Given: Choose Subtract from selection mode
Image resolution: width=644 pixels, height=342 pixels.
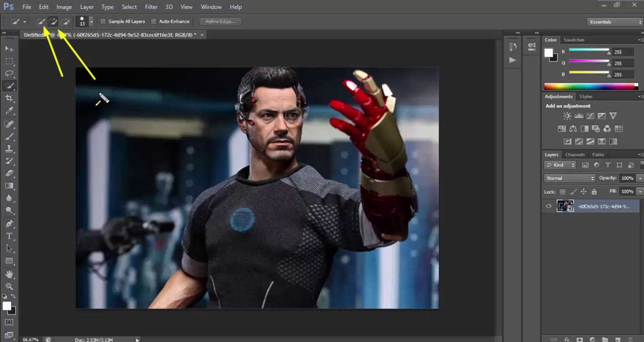Looking at the screenshot, I should tap(66, 21).
